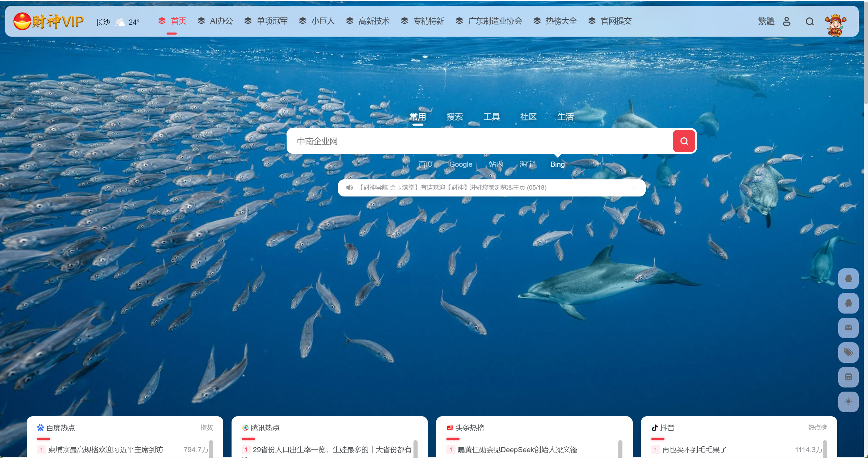The image size is (868, 458).
Task: Expand the AI办公 nav menu
Action: 221,21
